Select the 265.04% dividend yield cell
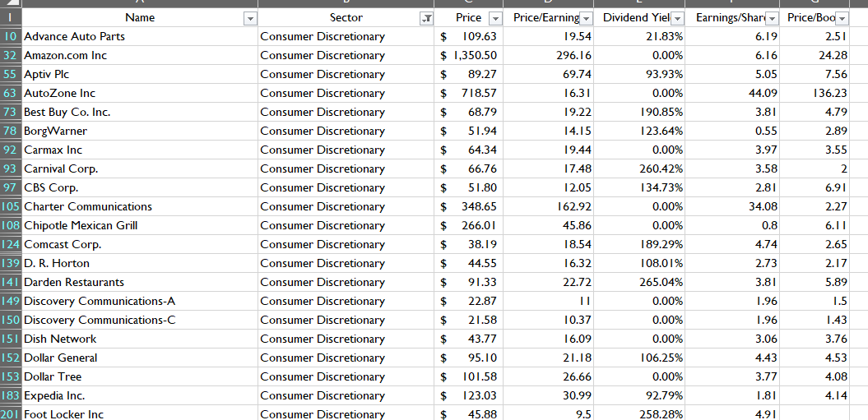Viewport: 868px width, 420px height. click(639, 282)
